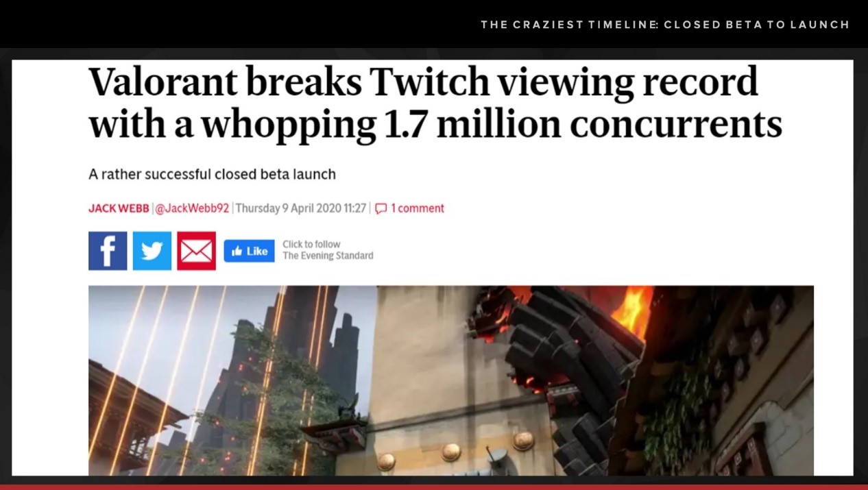Image resolution: width=868 pixels, height=490 pixels.
Task: Click the "Craziest Timeline" caption at top
Action: click(665, 25)
